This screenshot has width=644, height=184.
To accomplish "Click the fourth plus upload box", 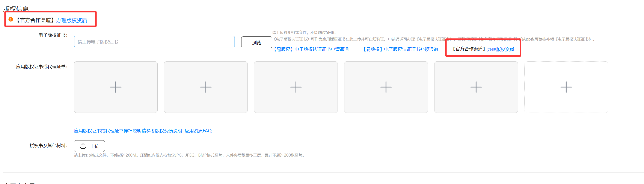I will tap(386, 87).
